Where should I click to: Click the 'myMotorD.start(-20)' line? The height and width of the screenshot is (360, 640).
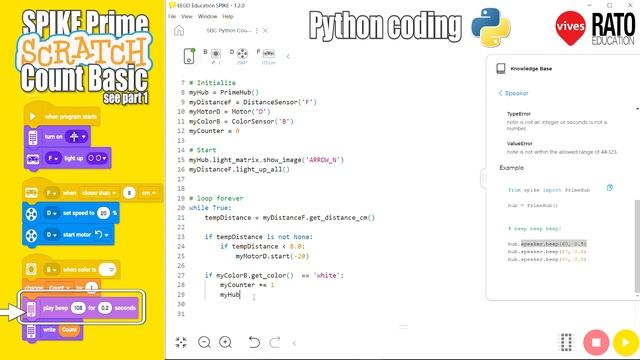pos(272,256)
